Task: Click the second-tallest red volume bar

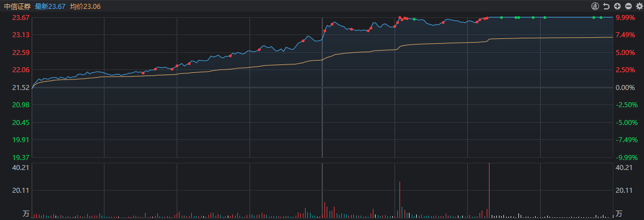Action: click(400, 199)
